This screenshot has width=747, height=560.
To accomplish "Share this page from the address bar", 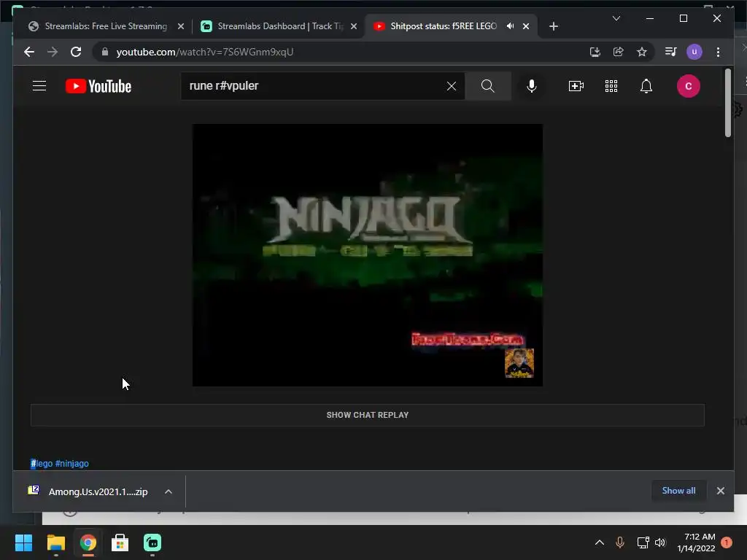I will [619, 52].
